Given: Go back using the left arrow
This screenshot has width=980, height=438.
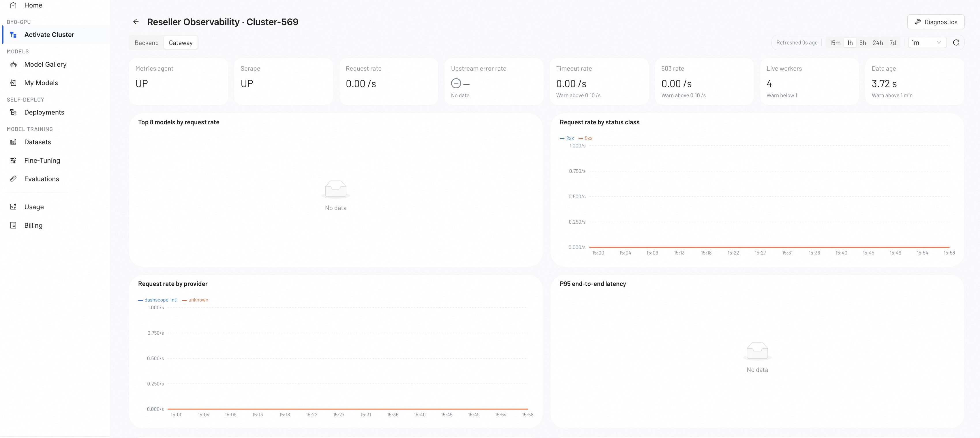Looking at the screenshot, I should click(x=136, y=22).
